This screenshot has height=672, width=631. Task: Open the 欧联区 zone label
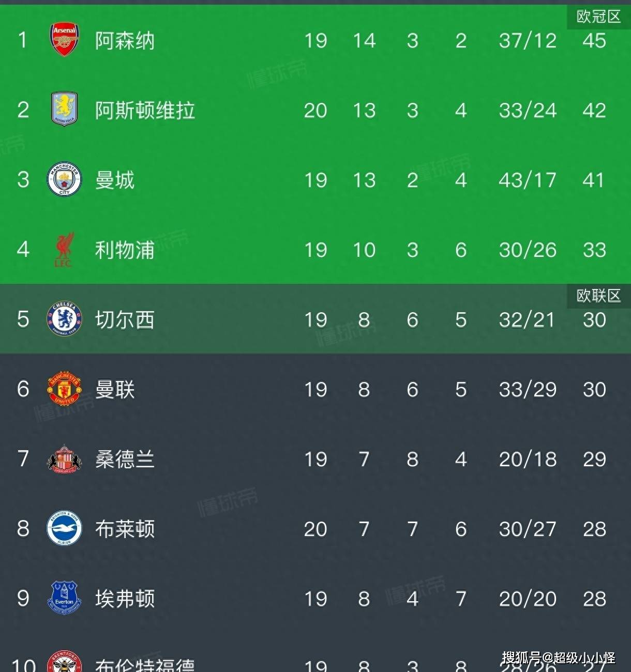tap(597, 296)
